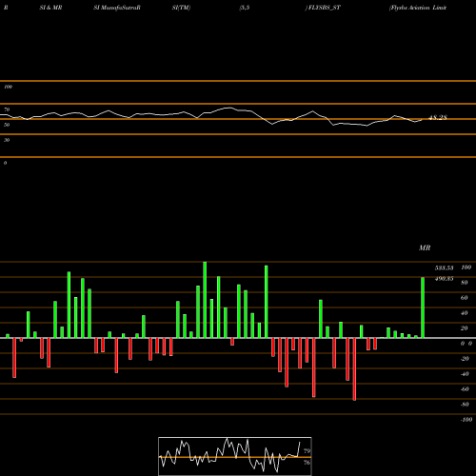Click the ')FLYSBS_ST' symbol text
Screen dimensions: 476x476
[323, 8]
